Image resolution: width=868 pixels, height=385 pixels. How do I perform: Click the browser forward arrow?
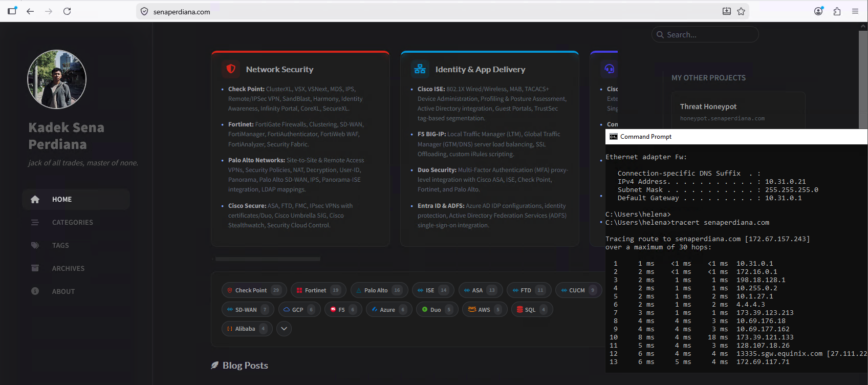point(49,11)
